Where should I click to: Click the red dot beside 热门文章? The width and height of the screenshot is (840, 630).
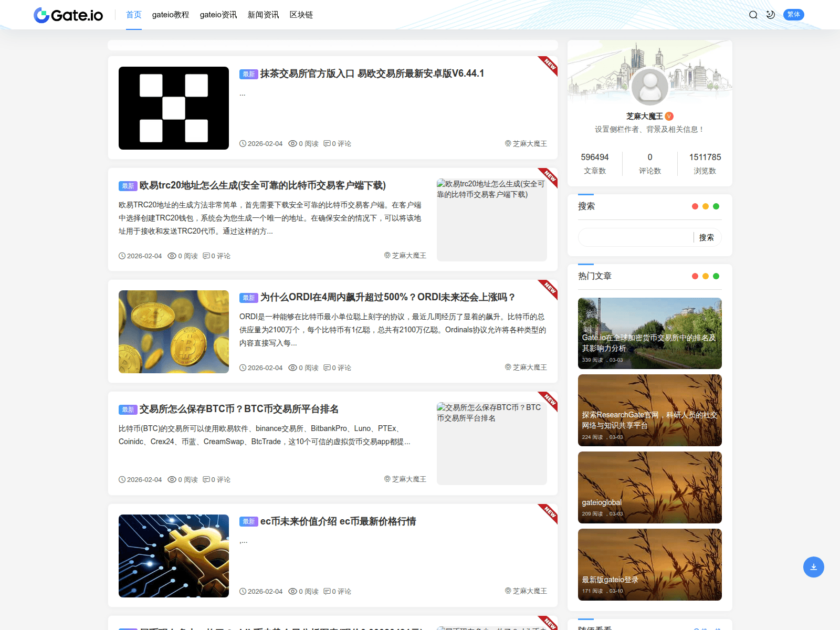point(695,276)
